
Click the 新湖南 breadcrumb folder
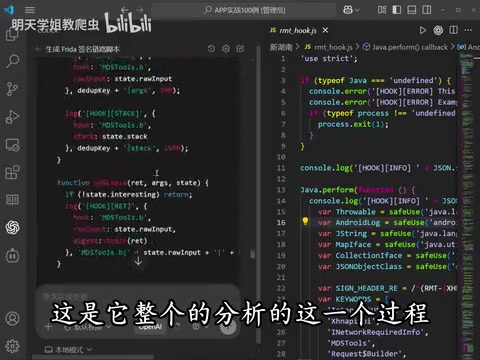coord(281,47)
